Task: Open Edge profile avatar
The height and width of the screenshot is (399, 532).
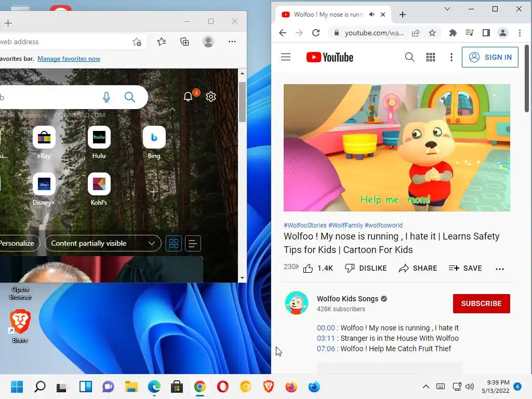Action: pos(208,42)
